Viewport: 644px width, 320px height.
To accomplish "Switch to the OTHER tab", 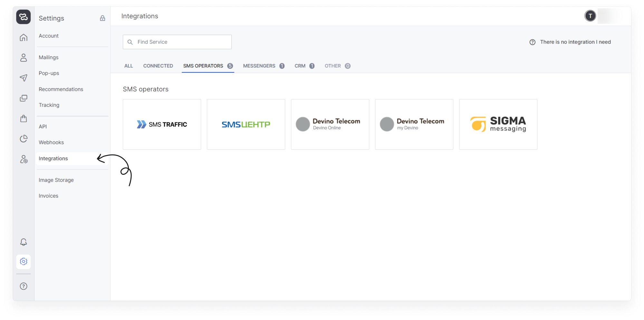I will tap(338, 66).
